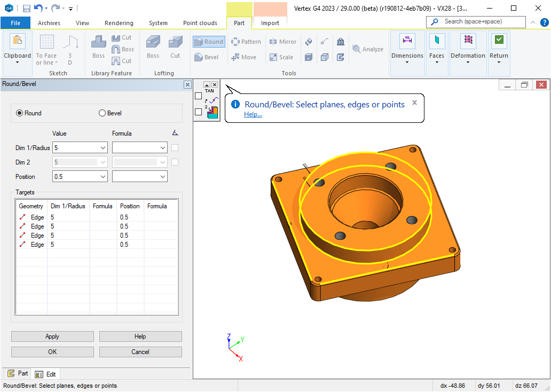This screenshot has height=392, width=551.
Task: Toggle the tangent curve chain checkbox
Action: coord(199,96)
